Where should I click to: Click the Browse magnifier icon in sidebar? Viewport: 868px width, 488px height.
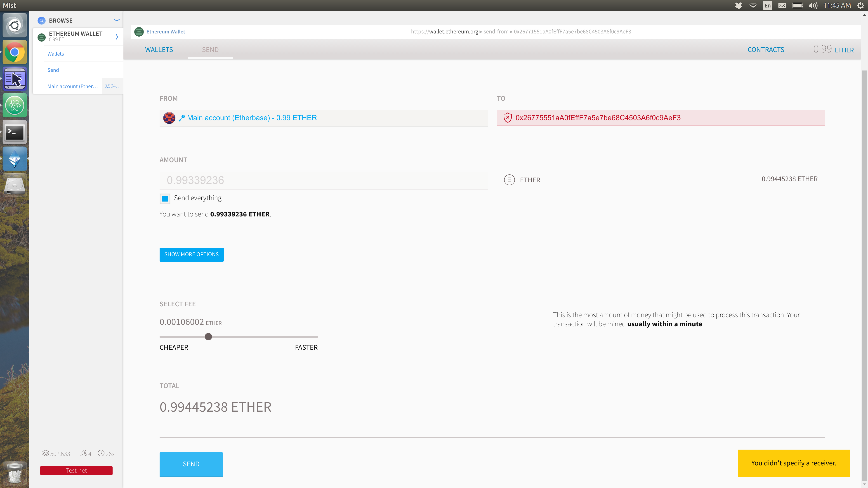click(x=41, y=21)
